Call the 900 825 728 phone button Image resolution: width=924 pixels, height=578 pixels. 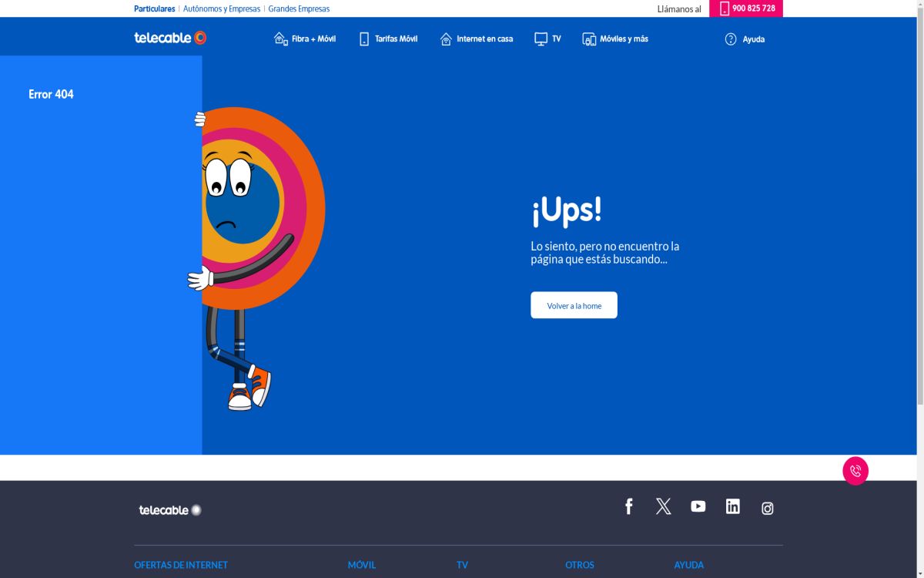[x=745, y=8]
